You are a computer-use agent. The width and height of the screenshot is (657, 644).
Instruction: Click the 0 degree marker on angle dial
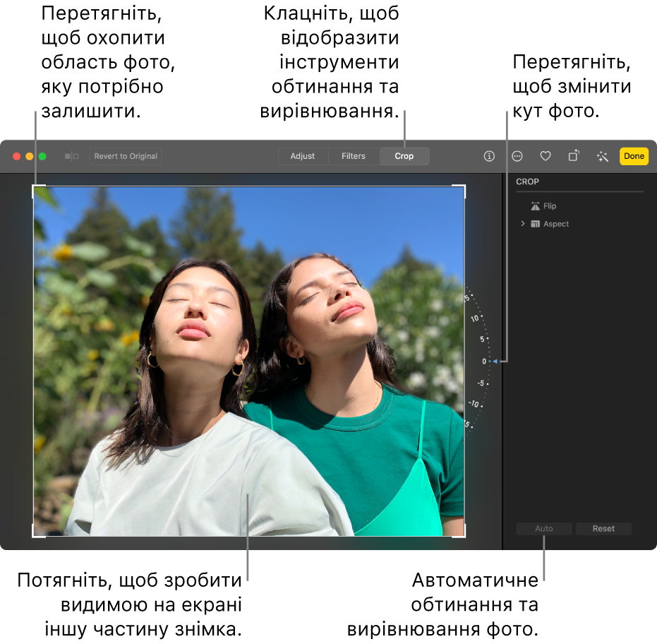tap(484, 362)
